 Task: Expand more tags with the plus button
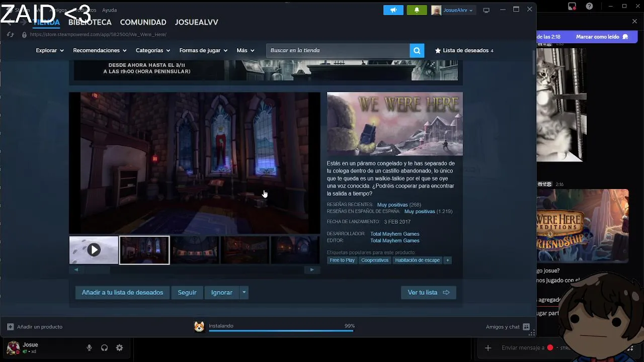[447, 260]
